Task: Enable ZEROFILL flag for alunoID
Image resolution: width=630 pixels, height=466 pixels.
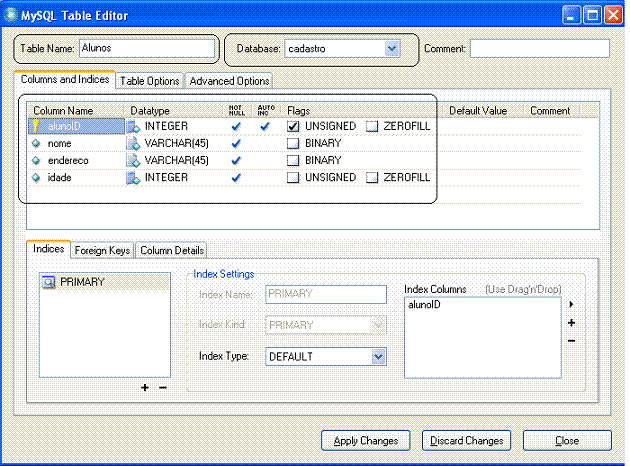Action: (372, 127)
